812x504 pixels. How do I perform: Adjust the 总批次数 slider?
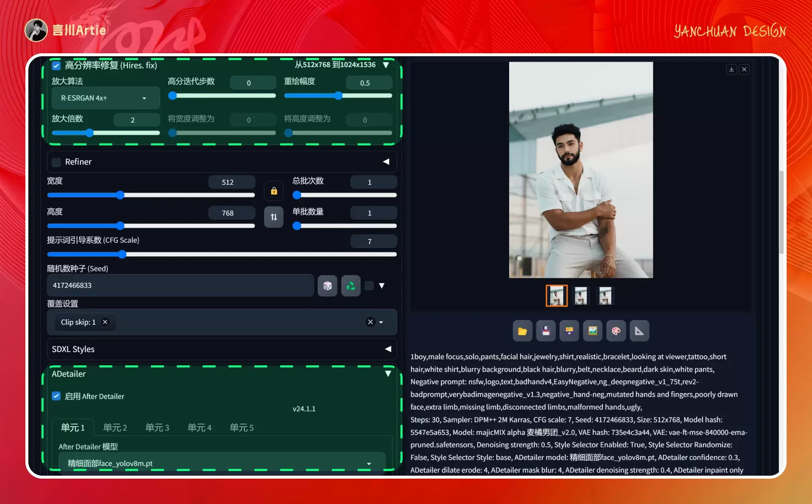345,195
